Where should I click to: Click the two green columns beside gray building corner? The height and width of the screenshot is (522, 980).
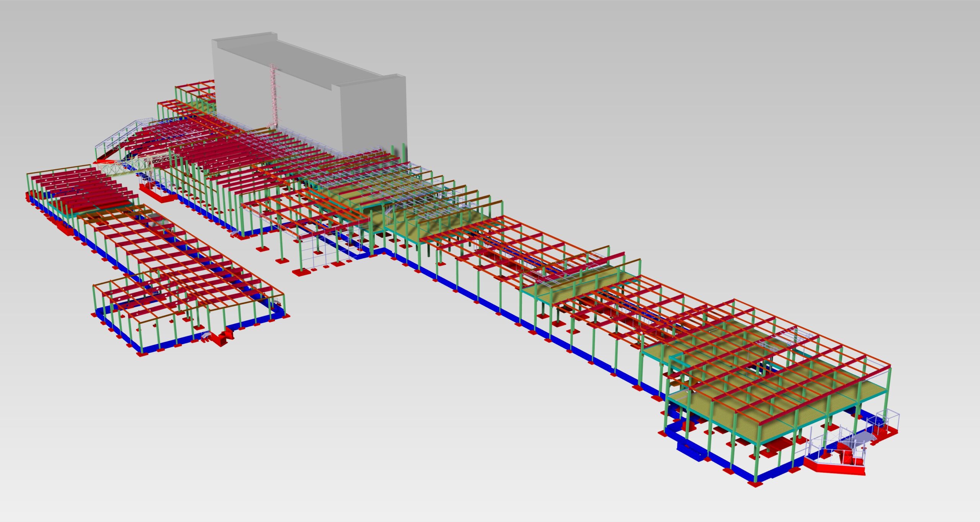398,151
